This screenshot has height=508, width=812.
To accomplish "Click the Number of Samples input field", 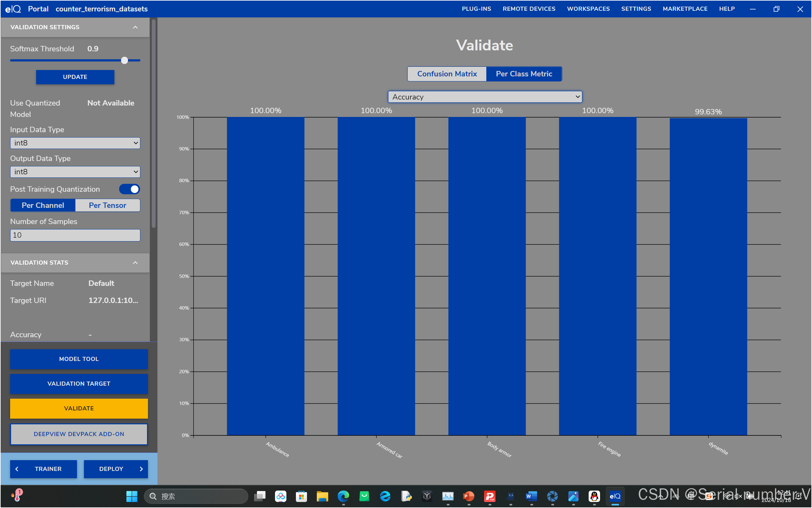I will [x=75, y=235].
